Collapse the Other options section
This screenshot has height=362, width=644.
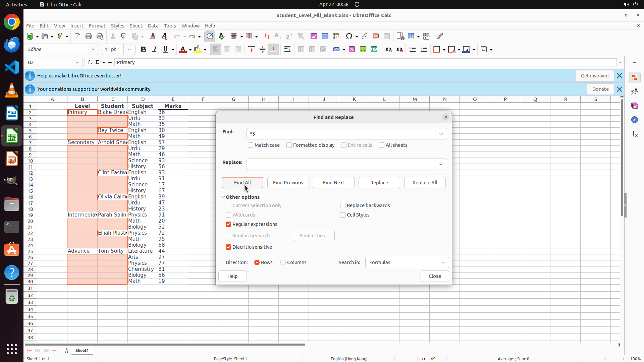(x=223, y=197)
